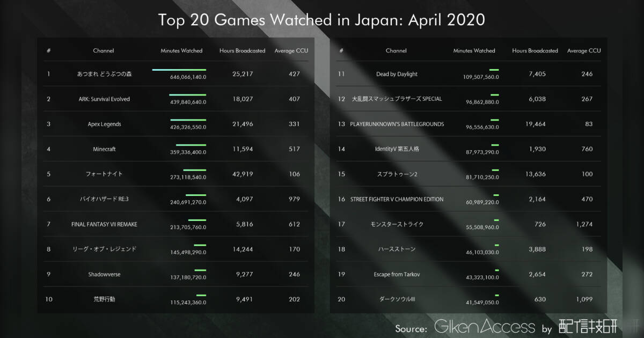Viewport: 644px width, 338px height.
Task: Click the green bar above 359,336,400.0
Action: [191, 145]
